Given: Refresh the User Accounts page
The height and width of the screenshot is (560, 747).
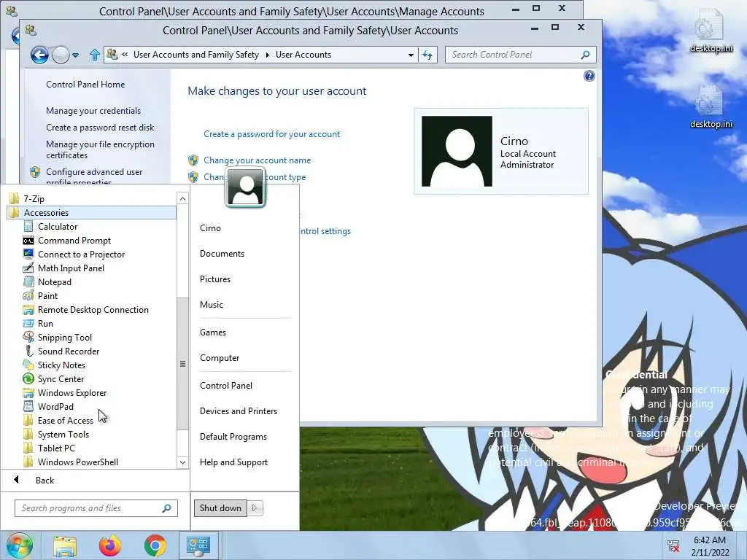Looking at the screenshot, I should [427, 55].
